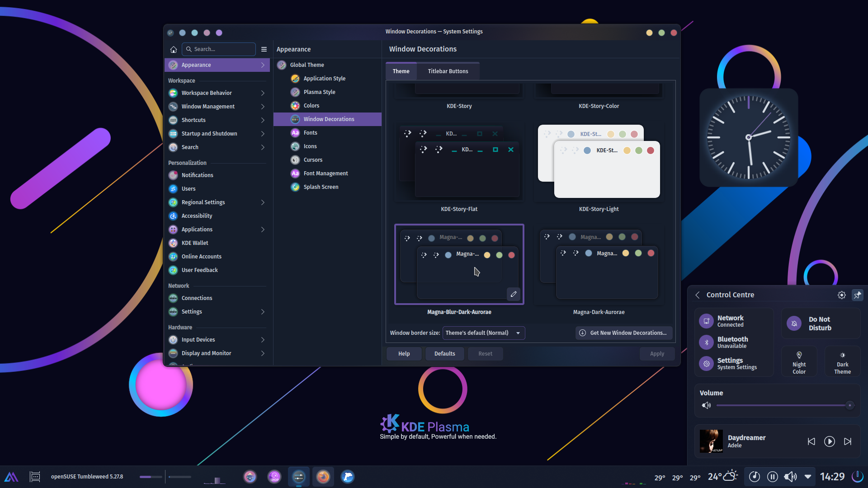The image size is (868, 488).
Task: Click the virtual desktops pager icon in taskbar
Action: 35,477
